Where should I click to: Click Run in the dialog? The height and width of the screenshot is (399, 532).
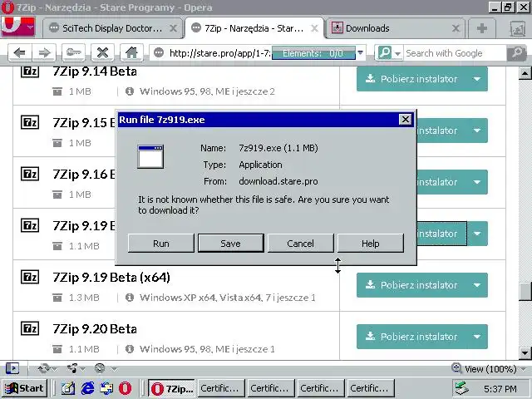160,244
